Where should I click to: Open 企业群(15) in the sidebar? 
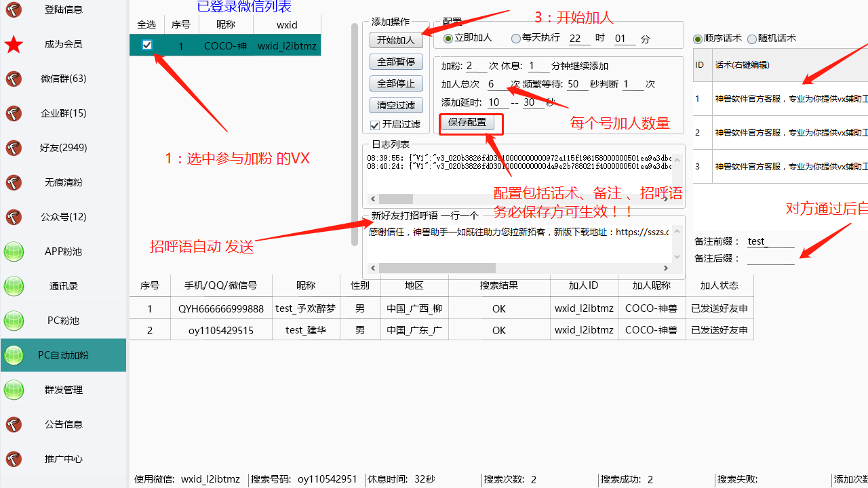[x=14, y=113]
